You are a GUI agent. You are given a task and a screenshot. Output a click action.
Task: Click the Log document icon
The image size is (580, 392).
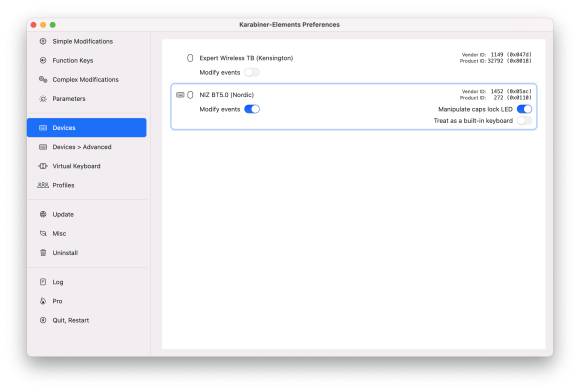[x=43, y=282]
